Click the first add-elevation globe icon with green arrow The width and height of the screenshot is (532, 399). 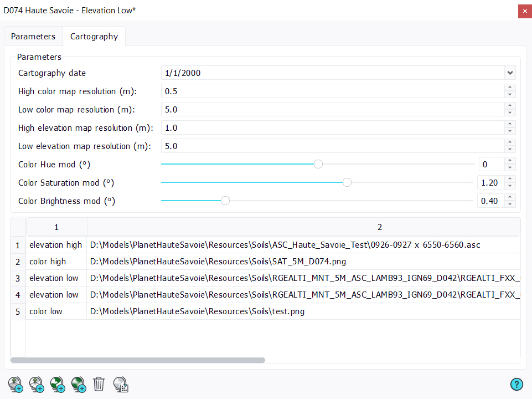(x=15, y=384)
